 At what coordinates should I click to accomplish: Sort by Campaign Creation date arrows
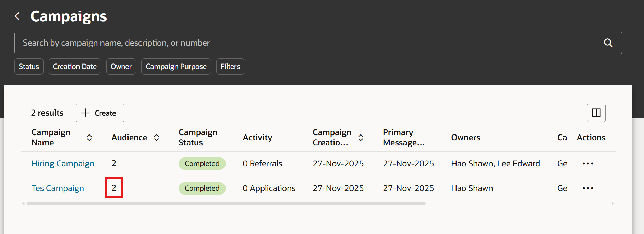pos(361,138)
